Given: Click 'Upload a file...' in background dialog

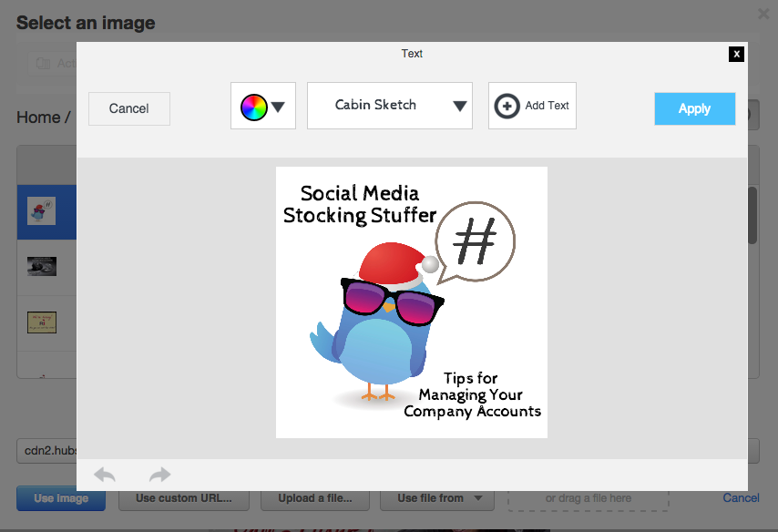Looking at the screenshot, I should (x=315, y=498).
